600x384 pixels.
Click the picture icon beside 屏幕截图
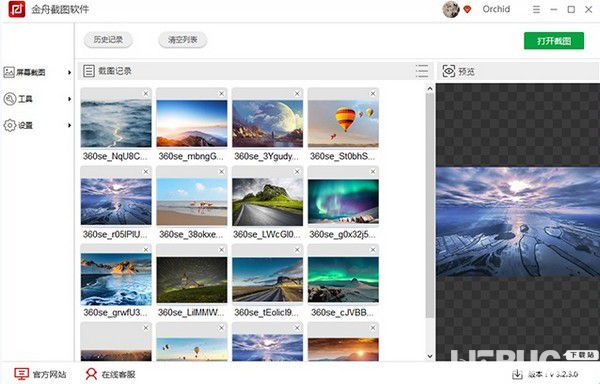pos(9,72)
